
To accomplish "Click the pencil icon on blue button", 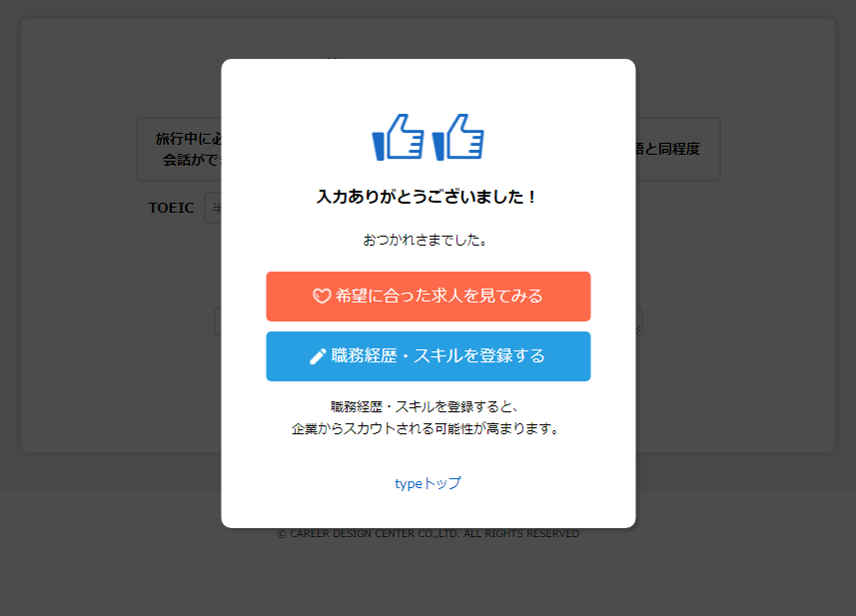I will coord(318,356).
